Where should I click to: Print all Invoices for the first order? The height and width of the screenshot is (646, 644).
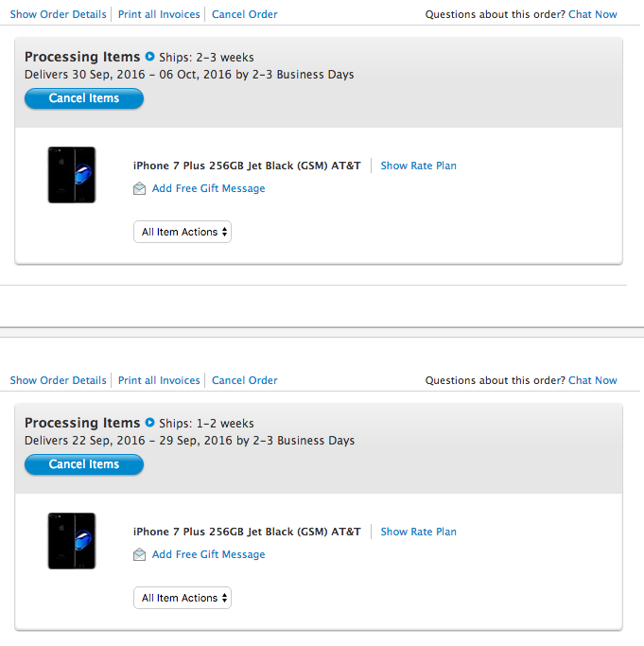click(x=159, y=14)
